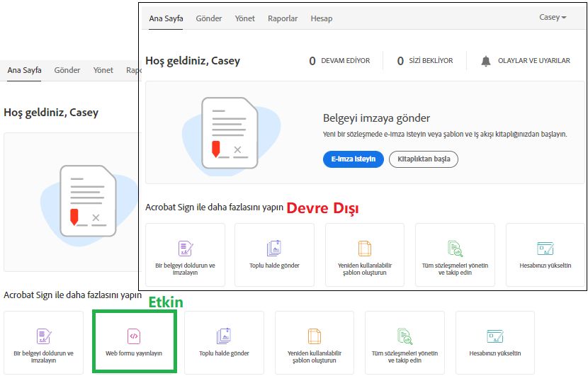Viewport: 588px width, 376px height.
Task: Select Bir belgeyi doldurun icon in front window
Action: click(x=185, y=248)
